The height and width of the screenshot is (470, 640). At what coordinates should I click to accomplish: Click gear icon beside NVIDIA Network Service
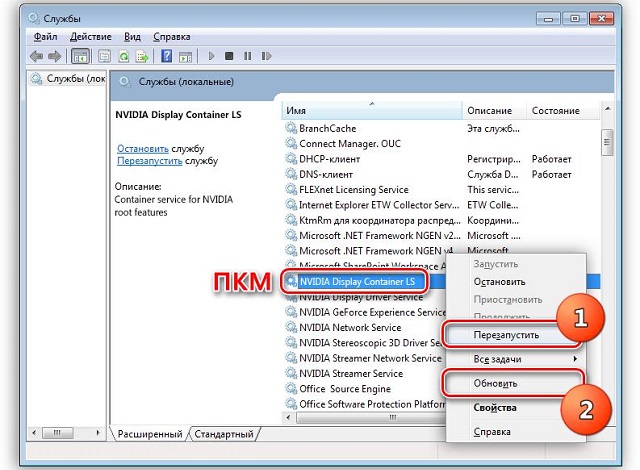tap(291, 327)
